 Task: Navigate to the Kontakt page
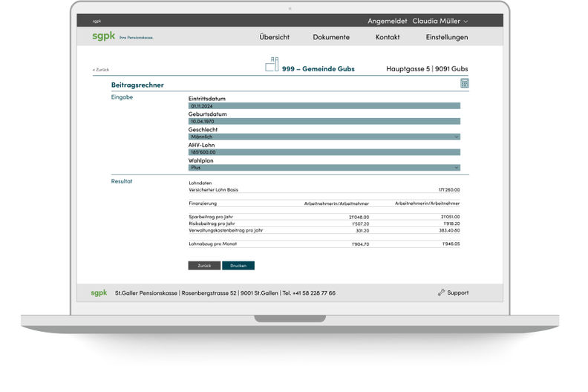[388, 37]
